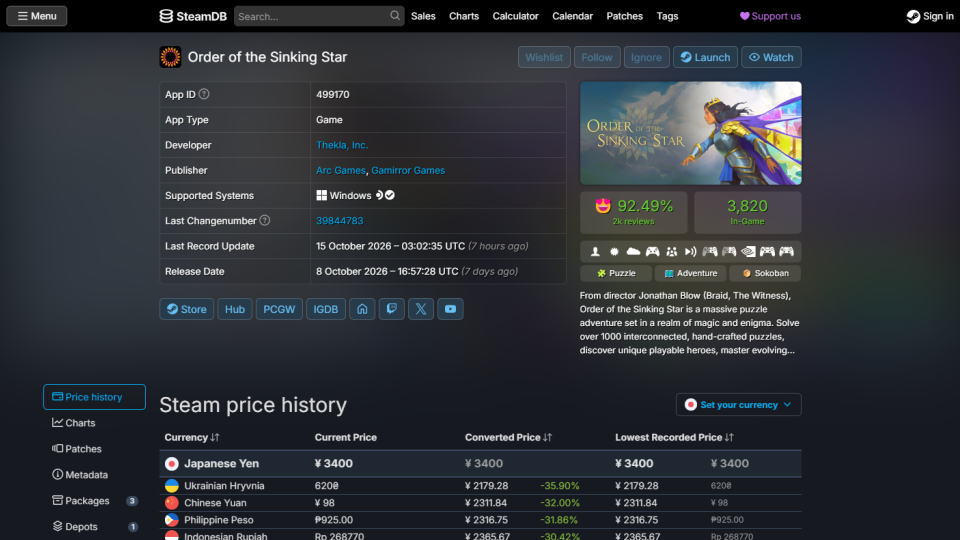Select the Price history sidebar tab
960x540 pixels.
tap(94, 397)
